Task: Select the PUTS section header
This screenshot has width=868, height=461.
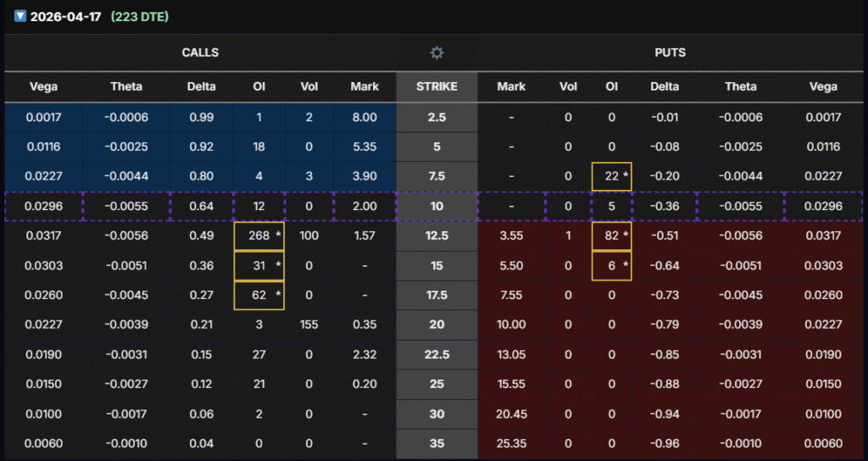Action: point(670,53)
